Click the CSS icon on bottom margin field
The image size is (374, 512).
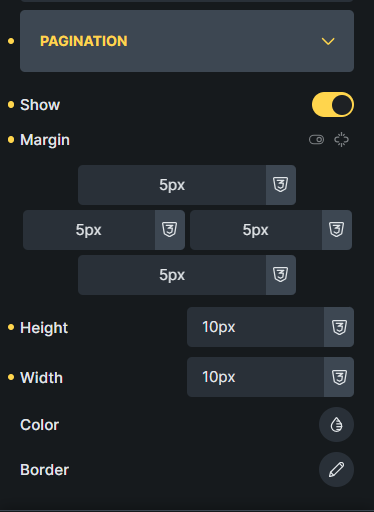(281, 275)
